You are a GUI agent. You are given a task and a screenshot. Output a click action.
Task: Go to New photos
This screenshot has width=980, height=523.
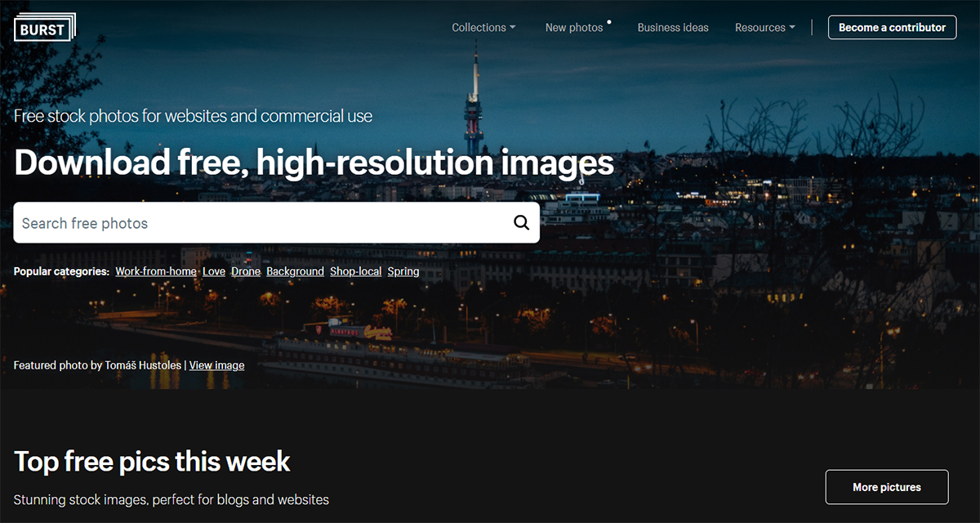click(573, 28)
